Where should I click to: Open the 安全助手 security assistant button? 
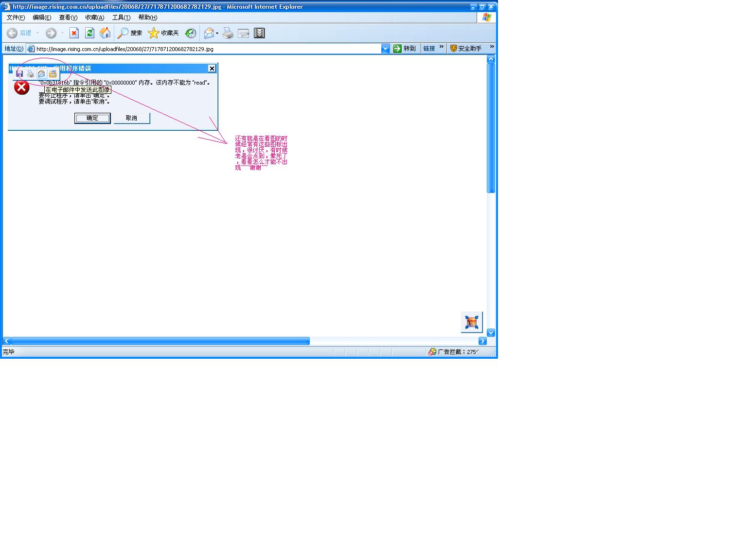[x=466, y=49]
